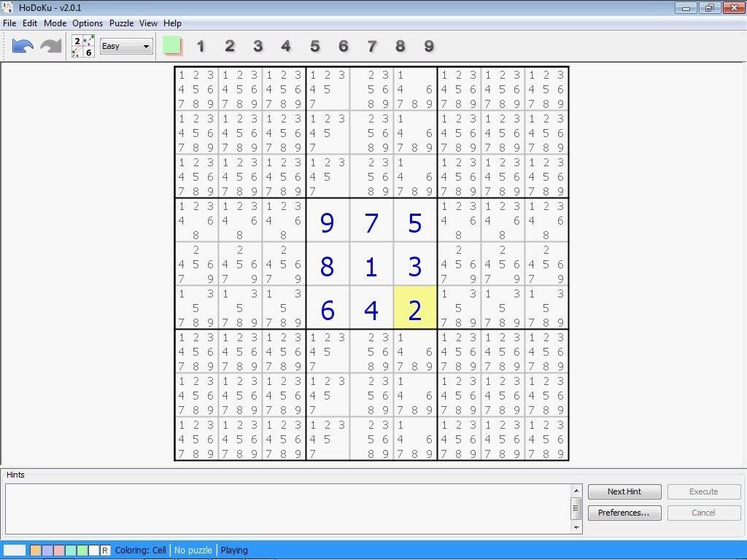Pick the orange coloring swatch

point(36,551)
